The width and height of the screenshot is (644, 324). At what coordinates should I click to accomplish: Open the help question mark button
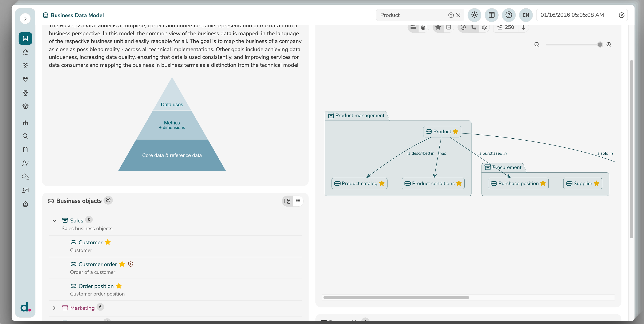(x=508, y=15)
